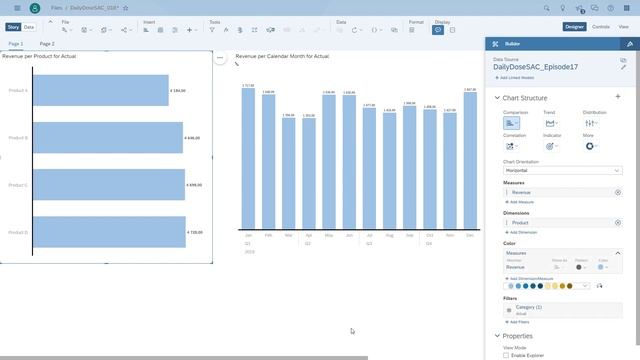This screenshot has height=360, width=640.
Task: Open the Chart Orientation Horizontal dropdown
Action: (562, 170)
